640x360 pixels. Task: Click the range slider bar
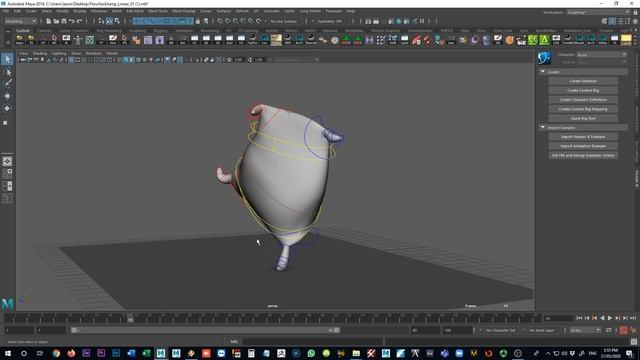[x=205, y=330]
